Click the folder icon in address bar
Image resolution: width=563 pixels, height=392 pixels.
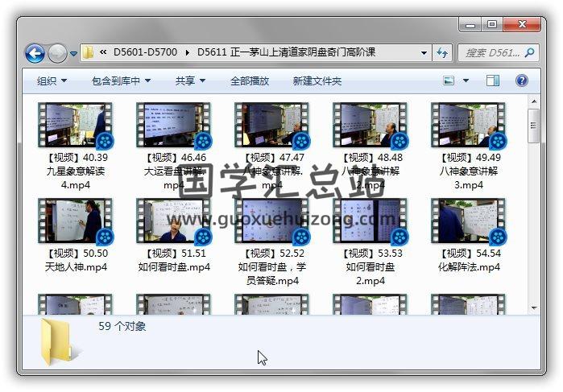[89, 53]
